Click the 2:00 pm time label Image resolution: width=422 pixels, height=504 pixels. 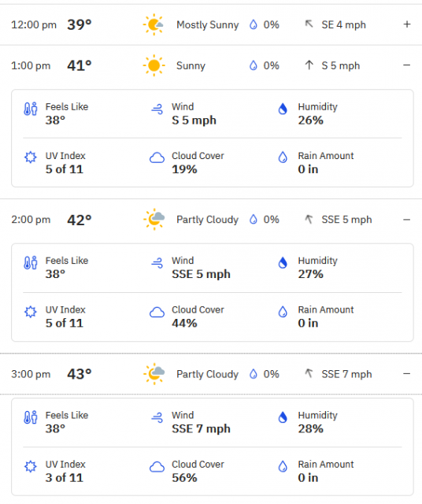point(31,220)
